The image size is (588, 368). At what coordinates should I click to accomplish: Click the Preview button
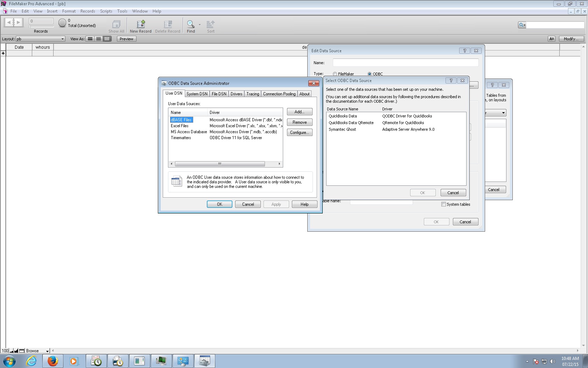point(126,39)
